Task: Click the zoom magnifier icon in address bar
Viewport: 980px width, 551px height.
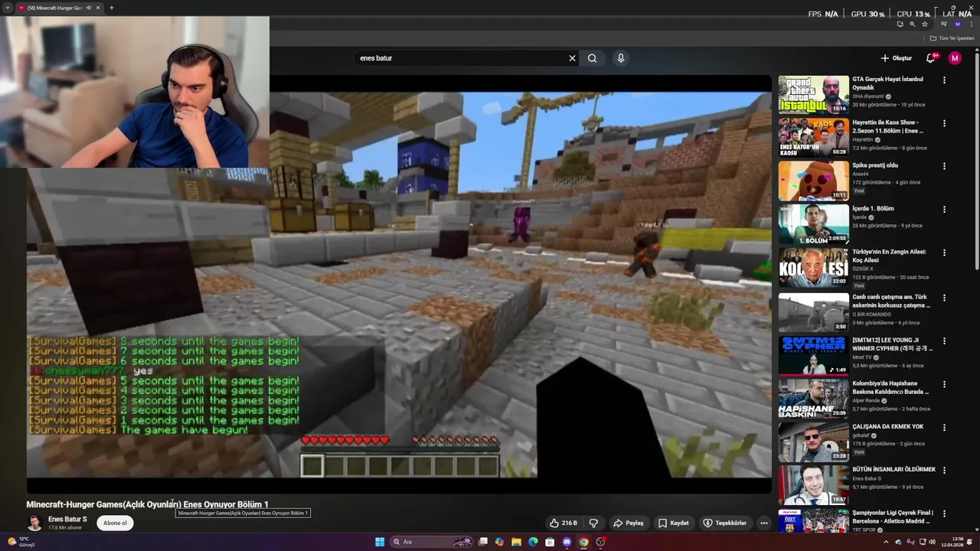Action: tap(912, 24)
